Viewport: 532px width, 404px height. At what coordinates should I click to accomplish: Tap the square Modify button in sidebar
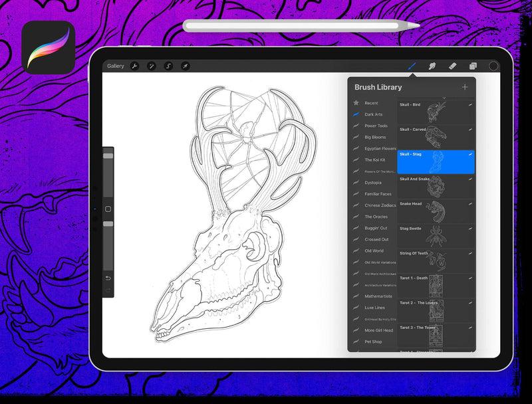tap(108, 209)
